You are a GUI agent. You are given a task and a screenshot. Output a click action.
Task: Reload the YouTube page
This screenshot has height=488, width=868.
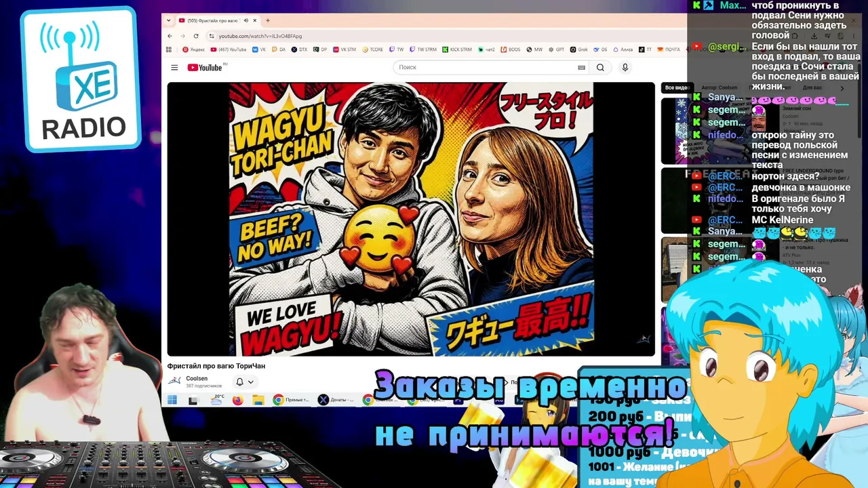pyautogui.click(x=196, y=36)
